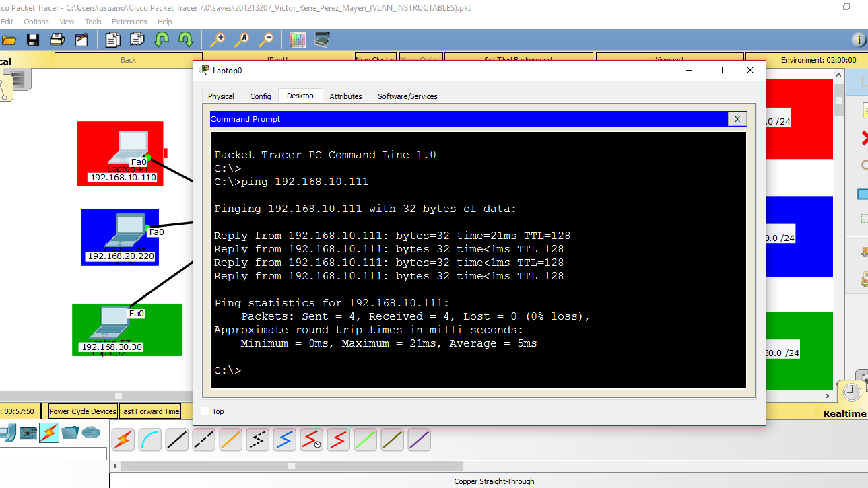Image resolution: width=868 pixels, height=488 pixels.
Task: Reset zoom with the magnifier R icon
Action: (242, 40)
